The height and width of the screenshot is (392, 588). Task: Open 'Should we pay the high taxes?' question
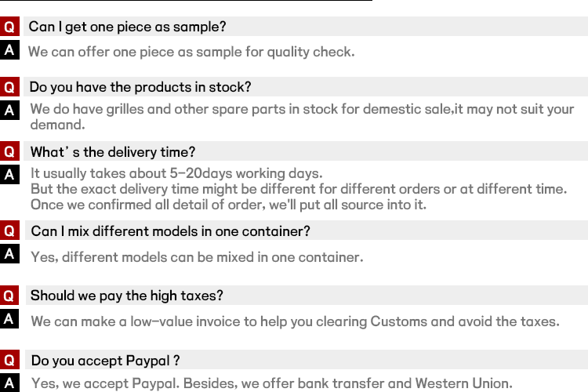point(127,296)
